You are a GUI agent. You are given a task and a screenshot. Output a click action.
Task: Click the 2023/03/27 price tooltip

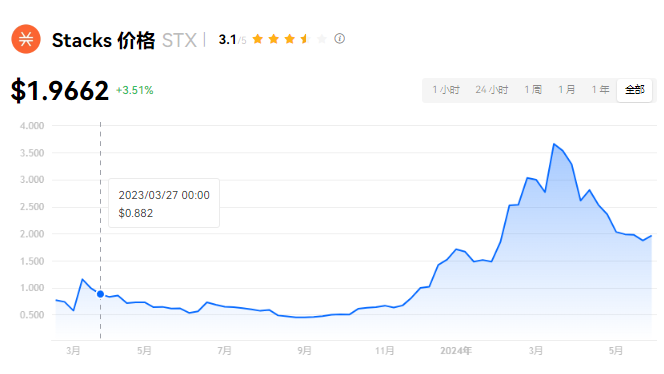[x=164, y=203]
